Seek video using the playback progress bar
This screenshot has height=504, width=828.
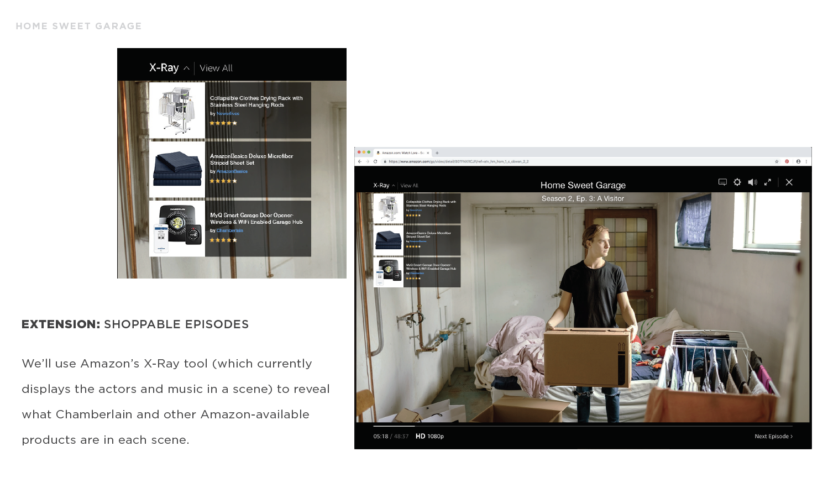(583, 426)
